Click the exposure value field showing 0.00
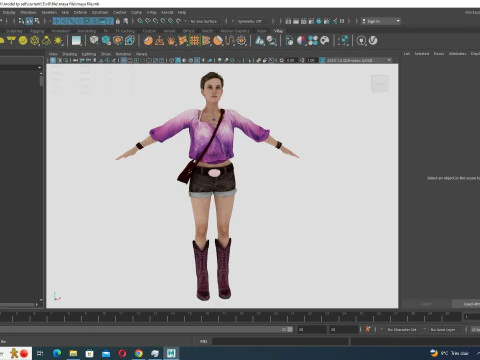Viewport: 480px width, 360px height. click(291, 60)
